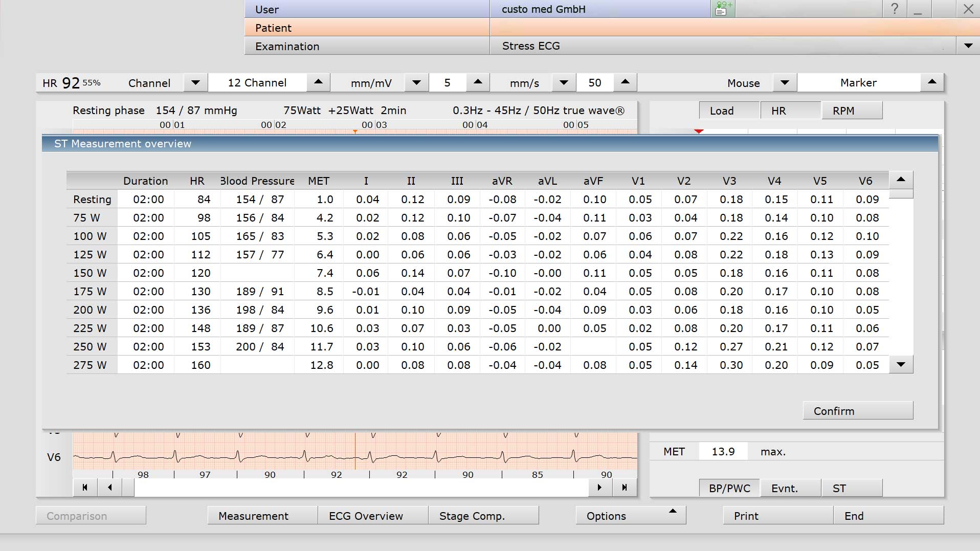Confirm the ST Measurement overview
The width and height of the screenshot is (980, 551).
[858, 411]
